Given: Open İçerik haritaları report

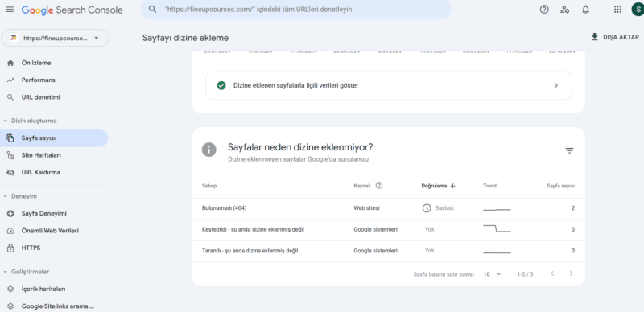Looking at the screenshot, I should [x=43, y=289].
